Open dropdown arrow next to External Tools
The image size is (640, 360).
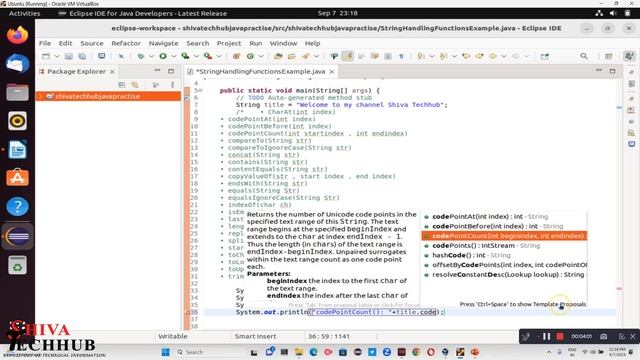pyautogui.click(x=219, y=56)
